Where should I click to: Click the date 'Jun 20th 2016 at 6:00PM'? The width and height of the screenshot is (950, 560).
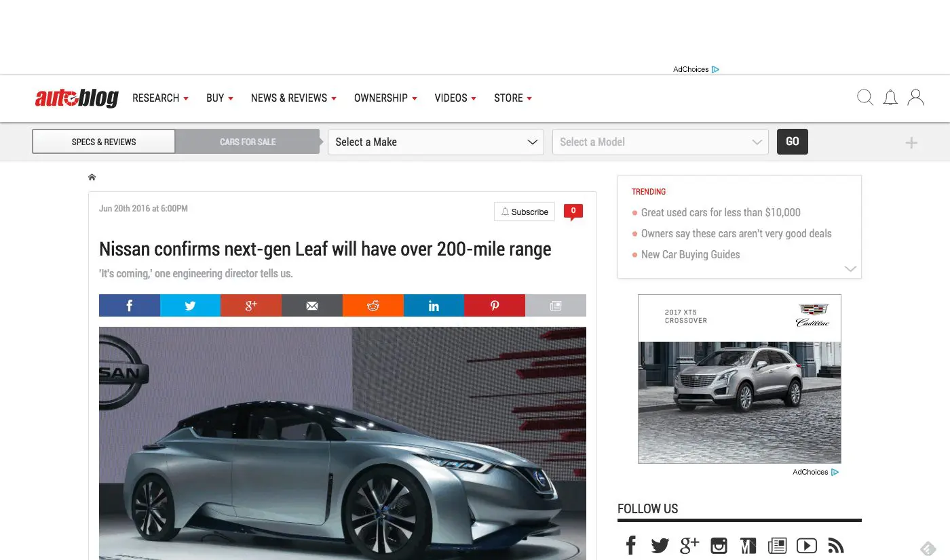[x=143, y=208]
